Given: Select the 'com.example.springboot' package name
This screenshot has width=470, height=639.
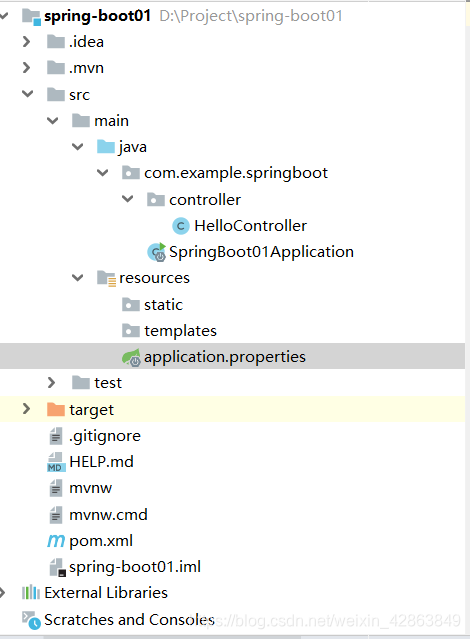Looking at the screenshot, I should 236,174.
